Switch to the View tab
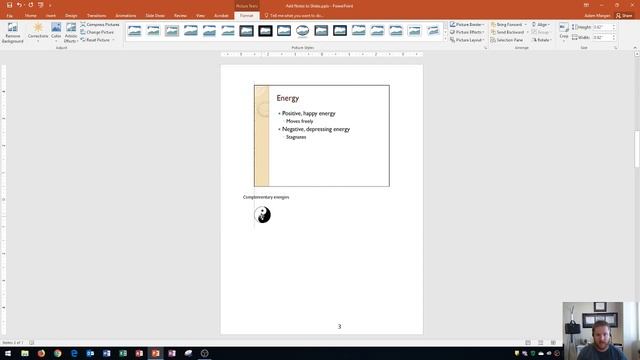The image size is (640, 360). (x=200, y=16)
